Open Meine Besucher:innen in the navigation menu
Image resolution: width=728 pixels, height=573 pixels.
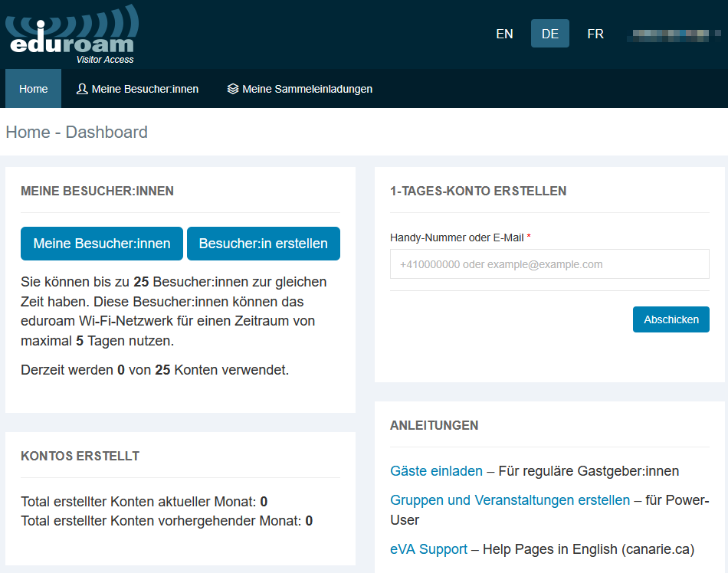tap(145, 89)
